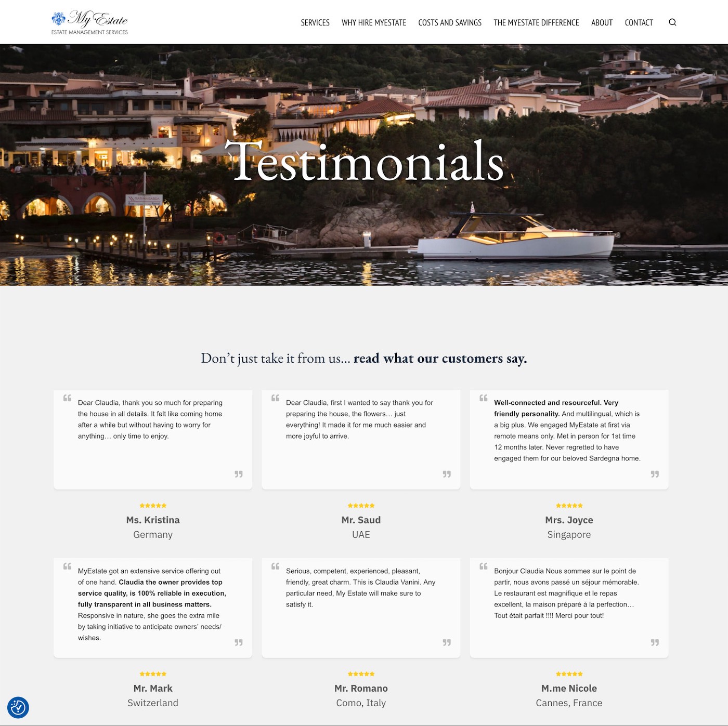Navigate to the About page

coord(602,23)
